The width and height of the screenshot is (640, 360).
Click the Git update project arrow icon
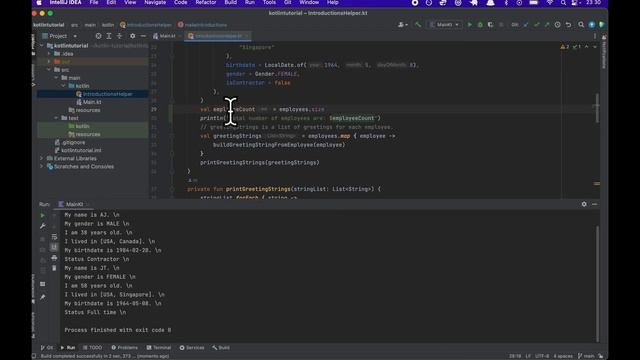pos(526,24)
